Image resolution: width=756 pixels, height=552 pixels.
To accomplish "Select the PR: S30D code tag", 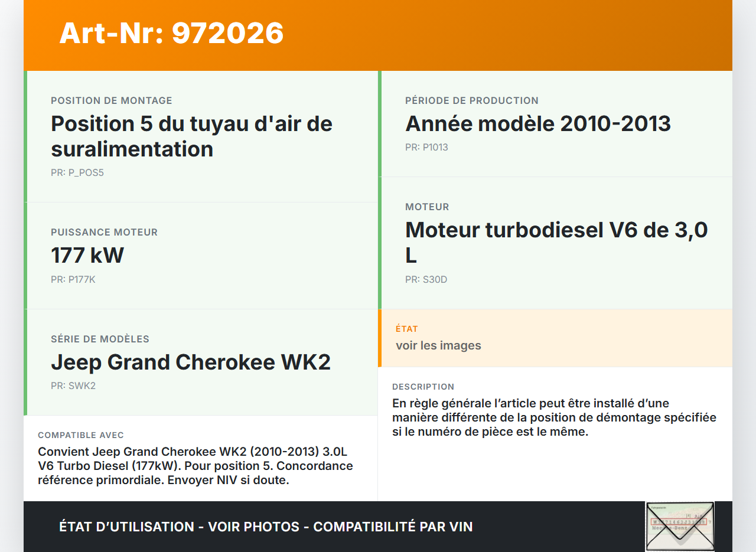I will 425,279.
